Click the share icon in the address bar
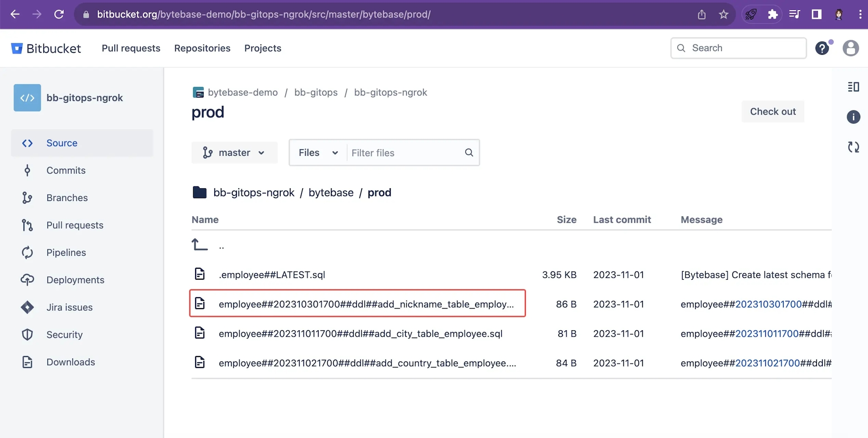The height and width of the screenshot is (438, 868). [702, 14]
